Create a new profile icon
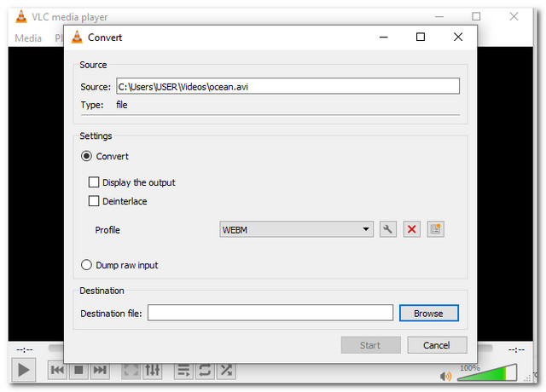Viewport: 546px width, 392px height. pos(435,229)
